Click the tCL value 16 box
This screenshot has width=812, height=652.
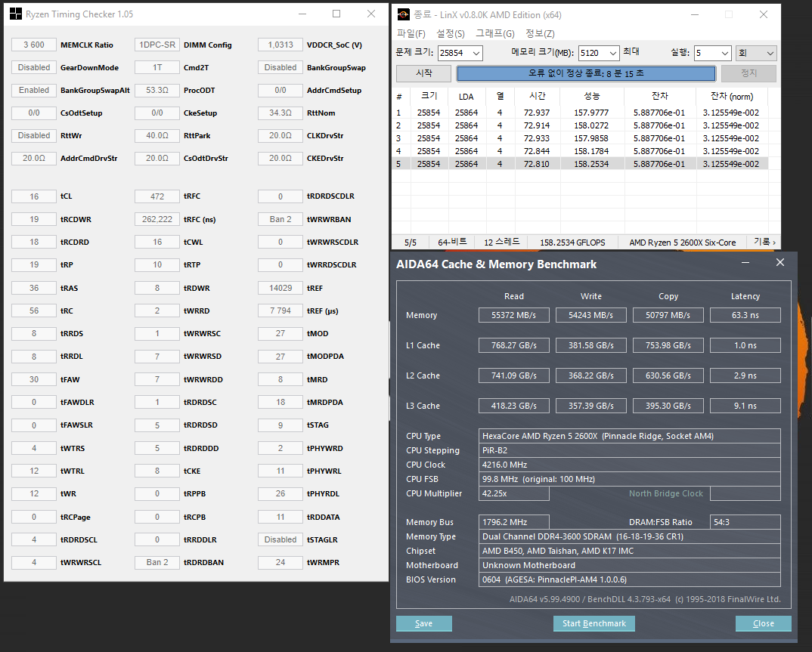(34, 196)
